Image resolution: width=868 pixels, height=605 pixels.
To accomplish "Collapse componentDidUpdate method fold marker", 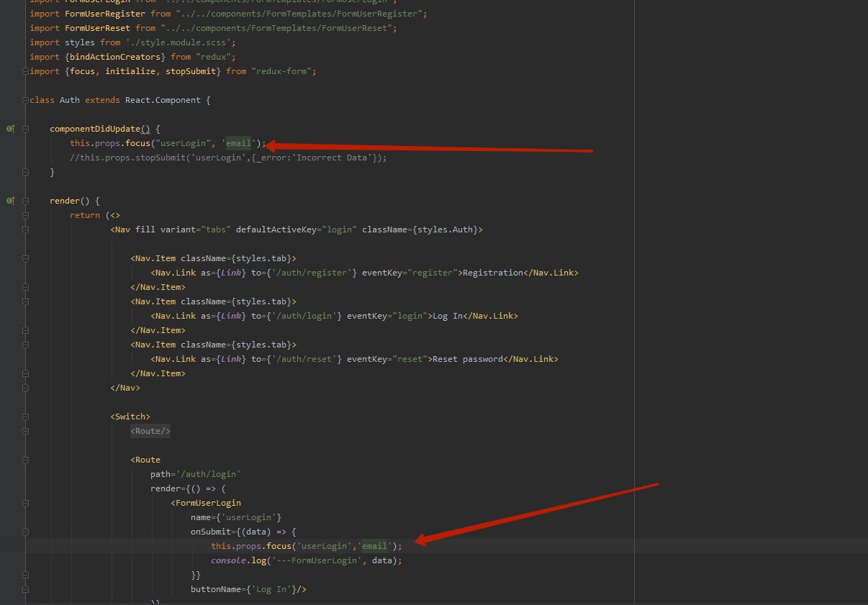I will tap(25, 129).
